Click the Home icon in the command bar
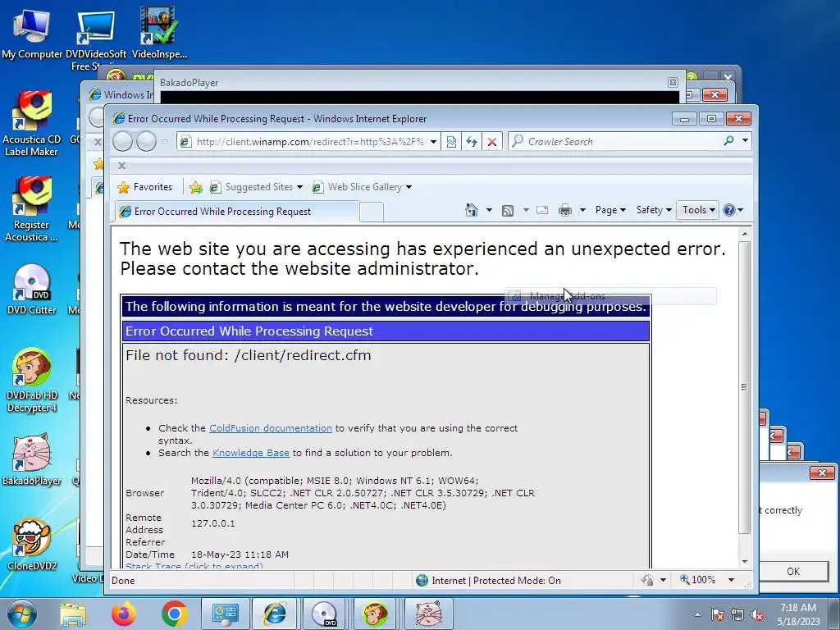The width and height of the screenshot is (840, 630). click(472, 210)
